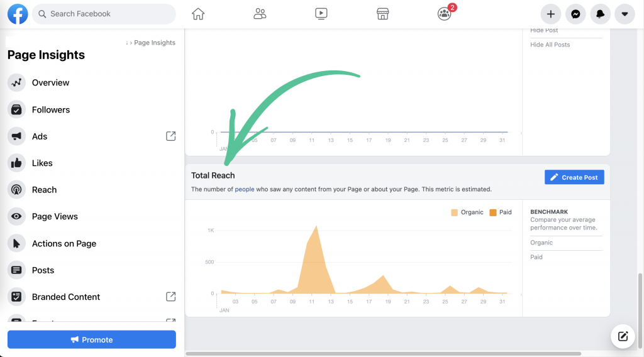Open the Ads insights section

point(92,136)
